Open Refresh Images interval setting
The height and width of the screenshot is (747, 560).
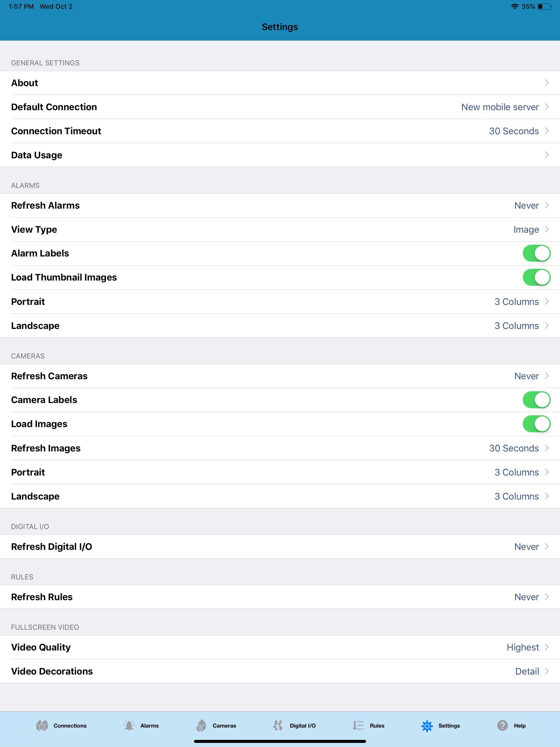tap(280, 448)
